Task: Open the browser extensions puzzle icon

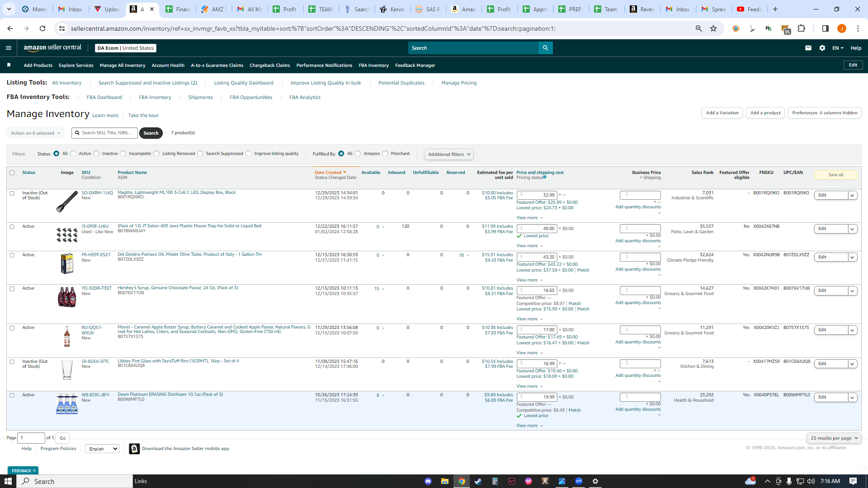Action: (802, 28)
